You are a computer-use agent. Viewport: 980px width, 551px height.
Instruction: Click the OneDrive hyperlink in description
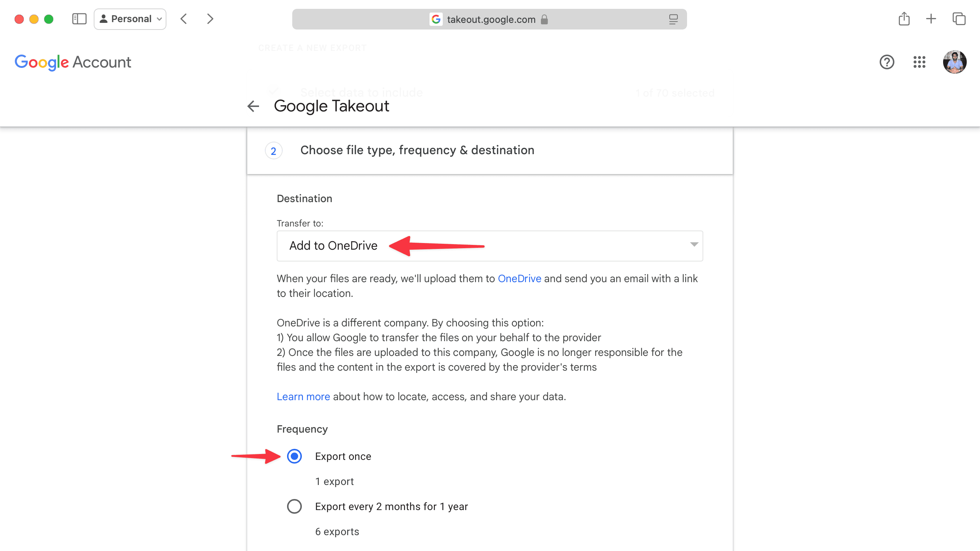point(519,278)
